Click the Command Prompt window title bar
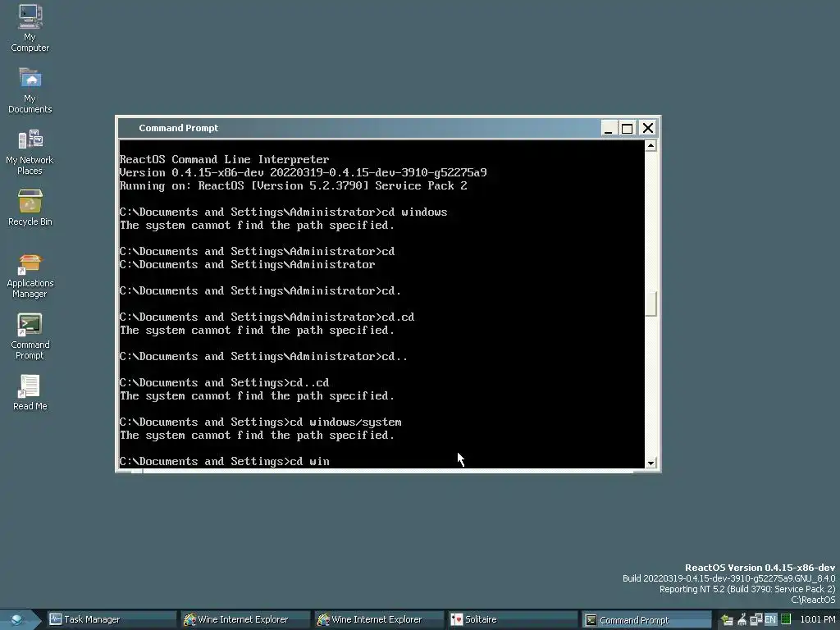This screenshot has width=840, height=630. coord(359,128)
